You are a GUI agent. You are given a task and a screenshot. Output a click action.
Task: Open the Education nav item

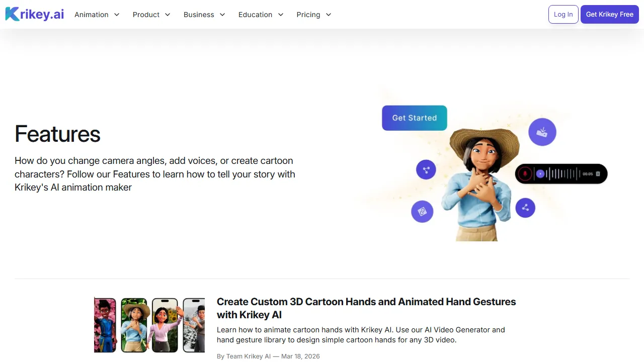pos(255,15)
